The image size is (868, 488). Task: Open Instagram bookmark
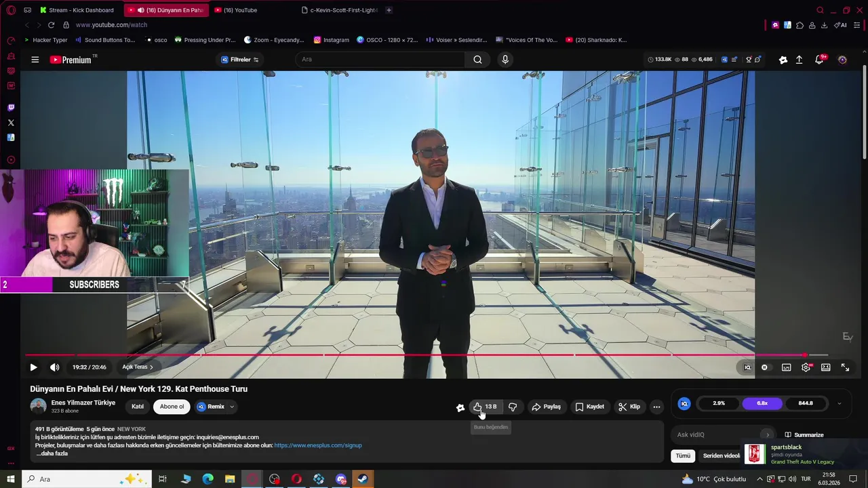332,40
